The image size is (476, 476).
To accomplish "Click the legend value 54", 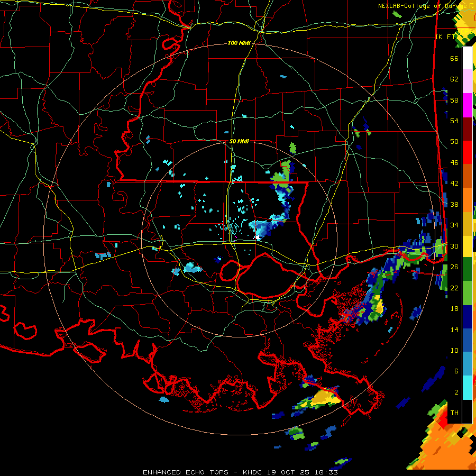I will tap(454, 121).
